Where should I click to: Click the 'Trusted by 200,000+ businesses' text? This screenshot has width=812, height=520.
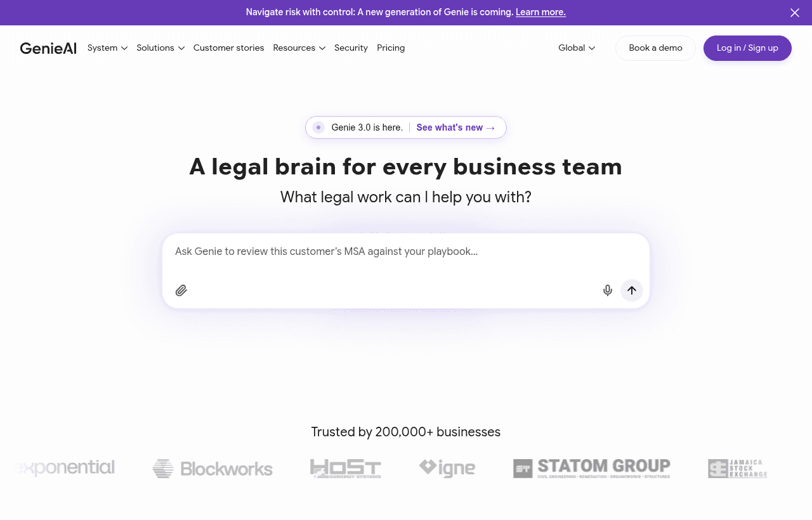(x=406, y=432)
